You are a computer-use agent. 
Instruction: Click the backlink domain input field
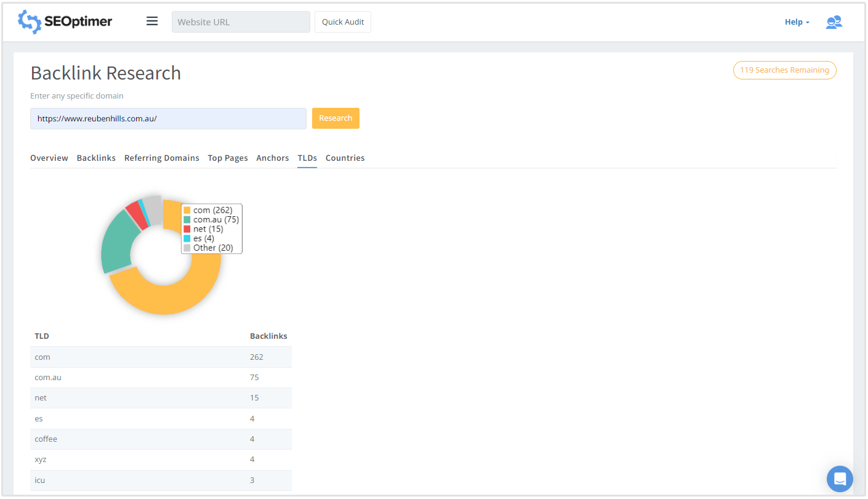tap(168, 119)
